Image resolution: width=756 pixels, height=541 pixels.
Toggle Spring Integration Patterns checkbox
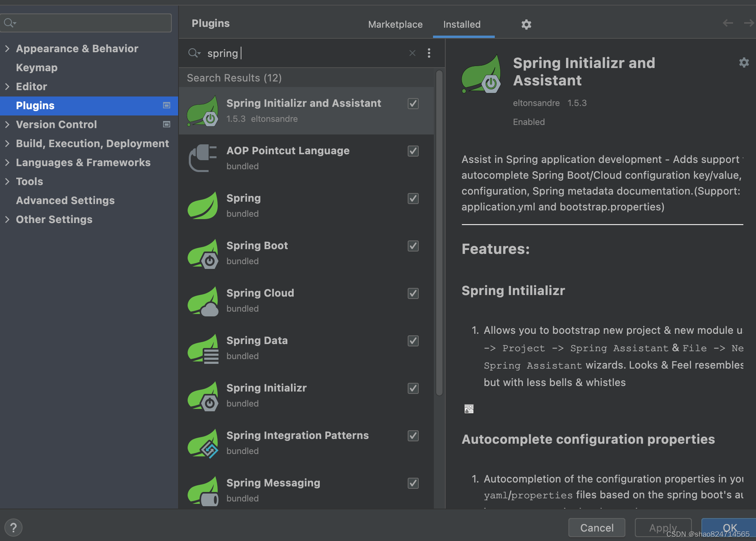413,436
